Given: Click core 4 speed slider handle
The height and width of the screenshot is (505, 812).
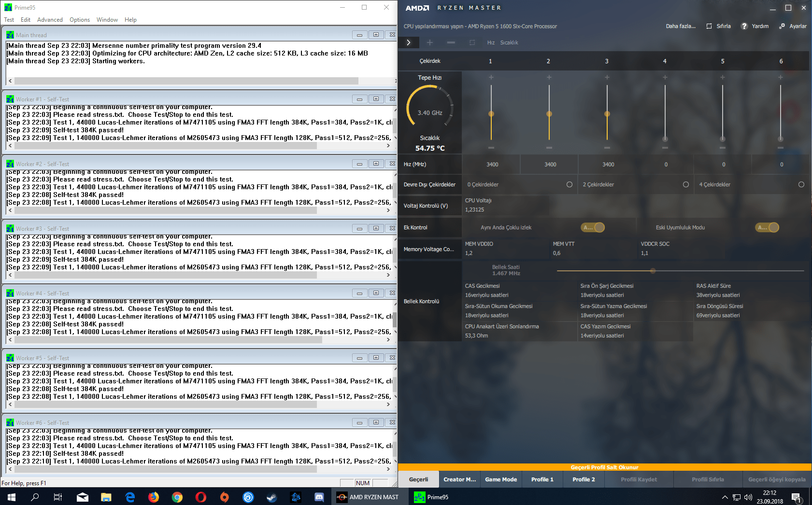Looking at the screenshot, I should click(665, 139).
